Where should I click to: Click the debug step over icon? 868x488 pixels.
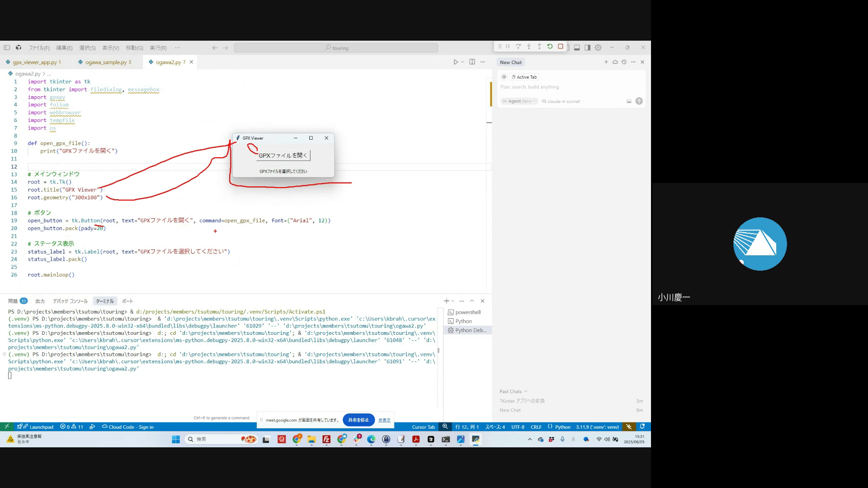tap(518, 47)
